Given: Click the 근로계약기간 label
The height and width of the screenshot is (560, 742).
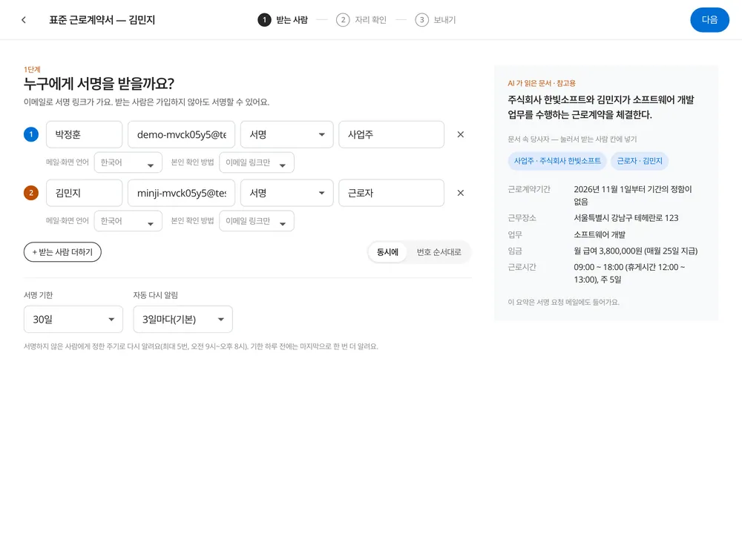Looking at the screenshot, I should (529, 189).
